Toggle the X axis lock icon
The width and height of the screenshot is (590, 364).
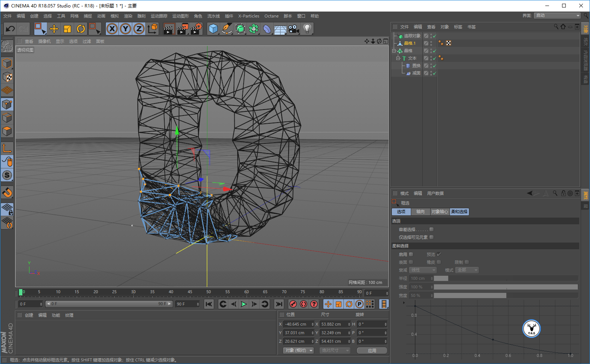[112, 29]
